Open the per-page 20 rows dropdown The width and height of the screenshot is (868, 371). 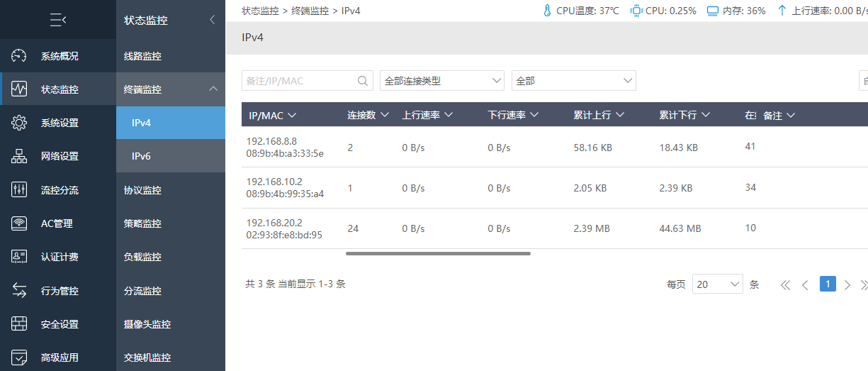(x=718, y=284)
